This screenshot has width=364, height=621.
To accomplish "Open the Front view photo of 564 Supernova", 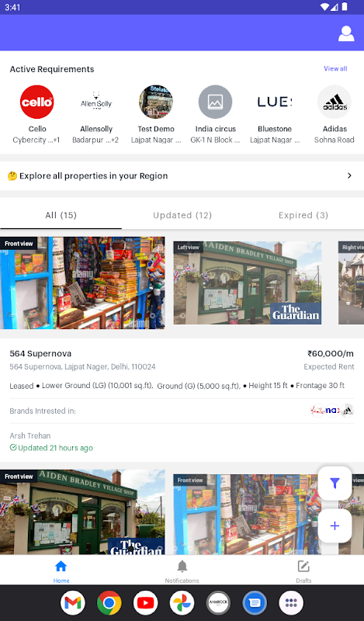I will click(x=82, y=283).
